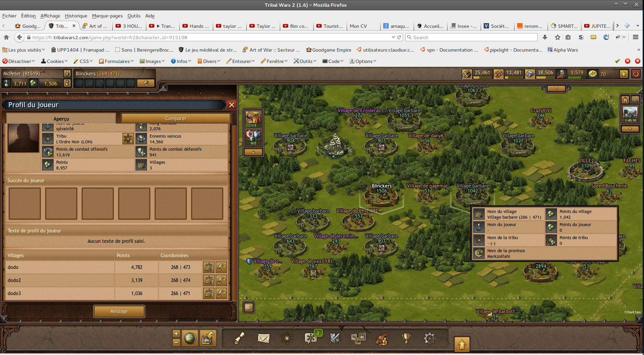Screen dimensions: 644x355
Task: Expand the Images dropdown
Action: pos(152,61)
